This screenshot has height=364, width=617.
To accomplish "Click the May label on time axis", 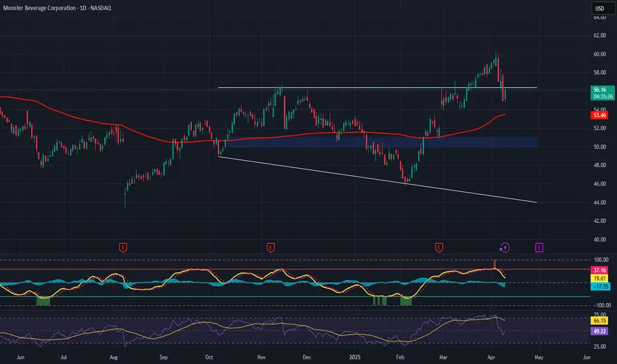I will [539, 357].
